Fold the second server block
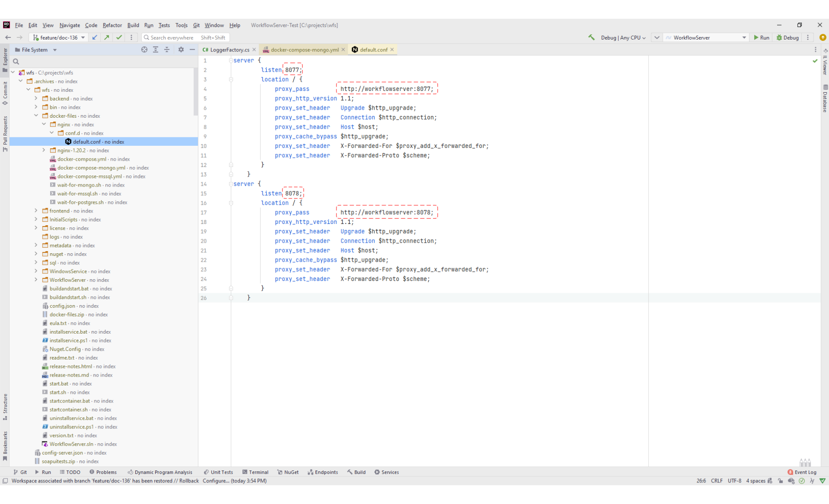This screenshot has height=504, width=829. 231,184
